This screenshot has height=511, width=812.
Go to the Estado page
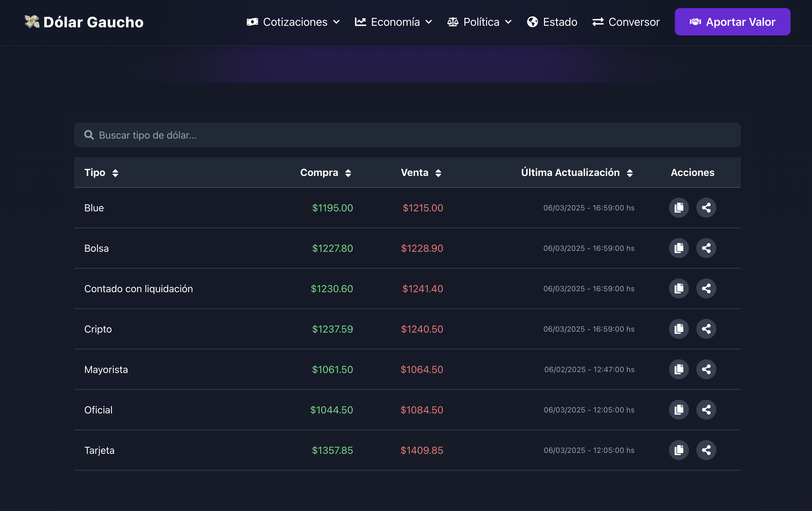tap(552, 22)
